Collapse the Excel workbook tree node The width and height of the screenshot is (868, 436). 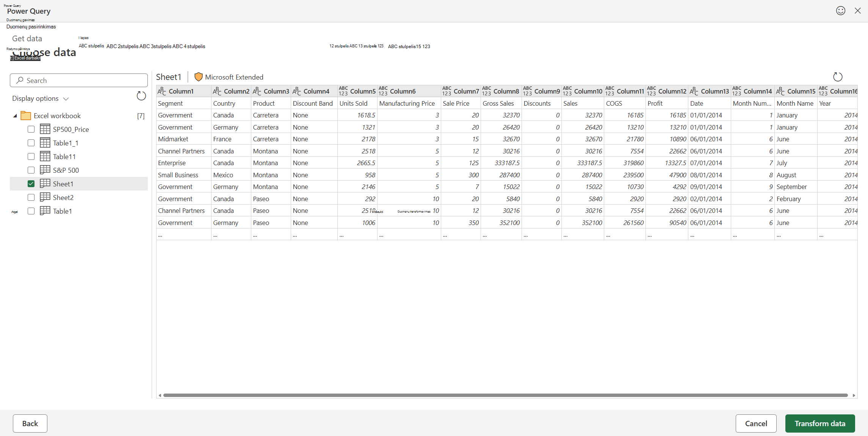click(x=15, y=116)
